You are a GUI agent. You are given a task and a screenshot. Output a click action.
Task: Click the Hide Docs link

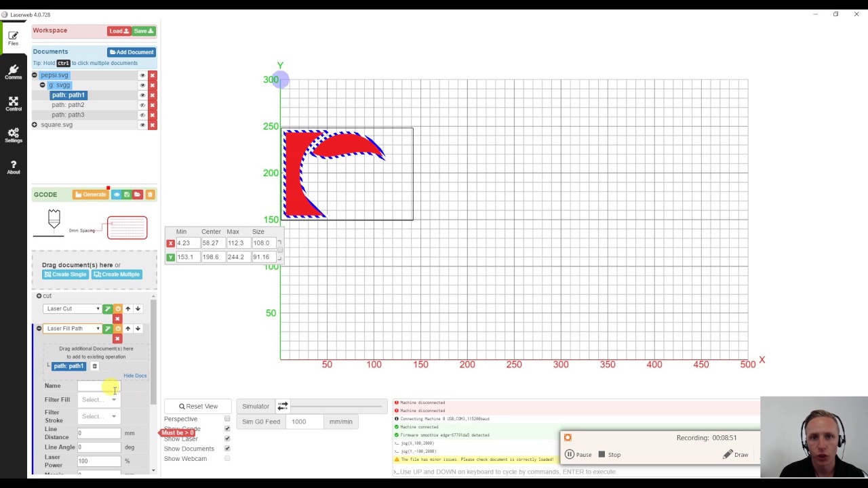pos(135,375)
